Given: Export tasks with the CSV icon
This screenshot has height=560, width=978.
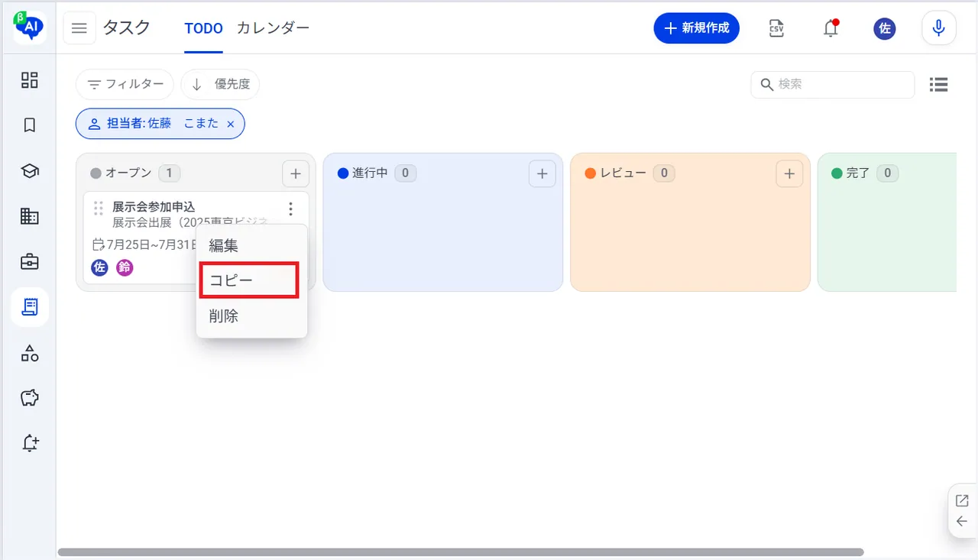Looking at the screenshot, I should coord(776,29).
